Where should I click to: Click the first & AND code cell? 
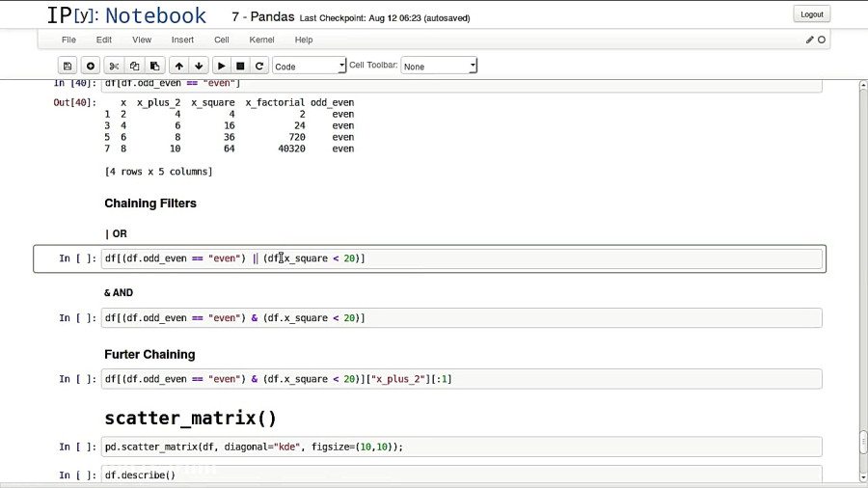click(x=462, y=318)
